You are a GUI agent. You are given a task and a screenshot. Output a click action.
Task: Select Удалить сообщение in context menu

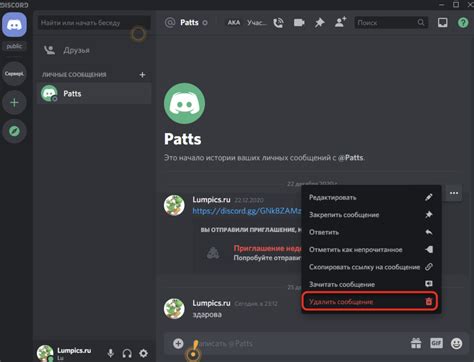(370, 302)
